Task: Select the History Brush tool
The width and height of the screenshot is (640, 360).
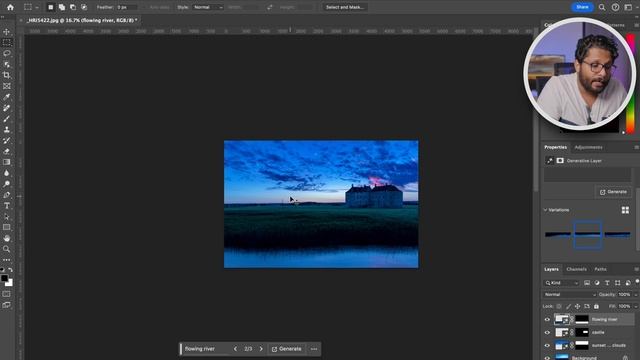Action: pos(7,140)
